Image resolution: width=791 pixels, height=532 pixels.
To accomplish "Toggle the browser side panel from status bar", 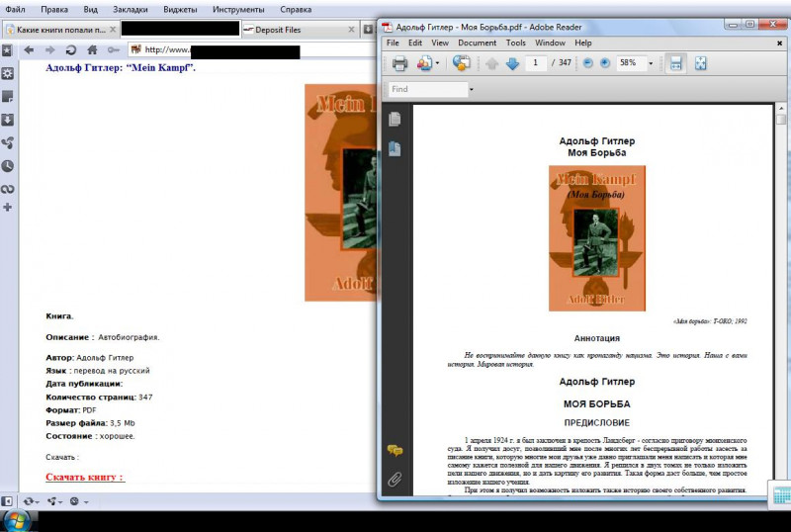I will point(7,501).
